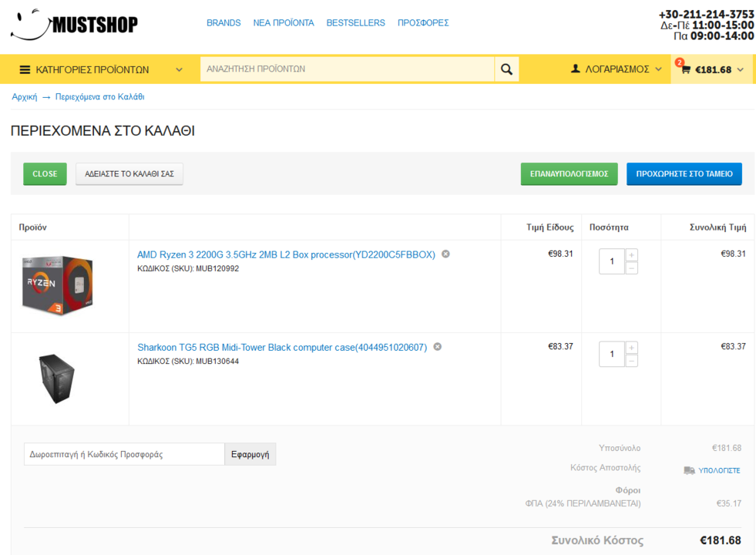Screen dimensions: 756x555
Task: Click the Συνολική Τιμή column header
Action: pyautogui.click(x=718, y=227)
